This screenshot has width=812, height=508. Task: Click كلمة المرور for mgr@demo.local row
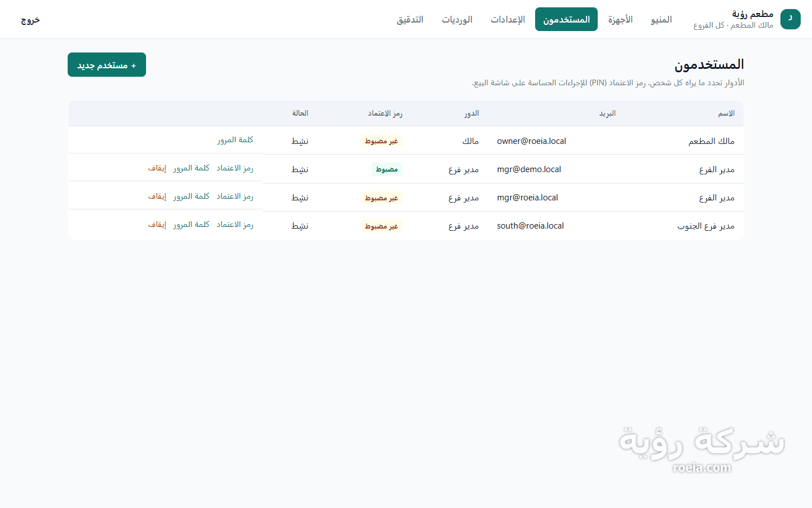(191, 168)
